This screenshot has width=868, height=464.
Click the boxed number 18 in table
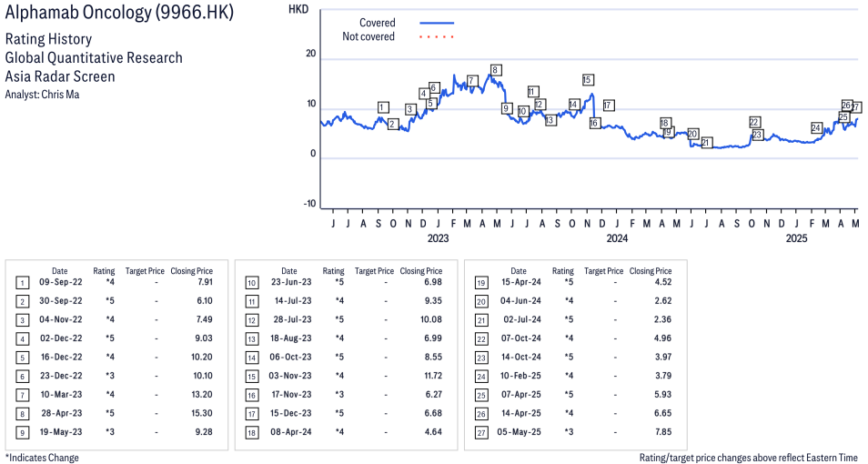coord(252,433)
